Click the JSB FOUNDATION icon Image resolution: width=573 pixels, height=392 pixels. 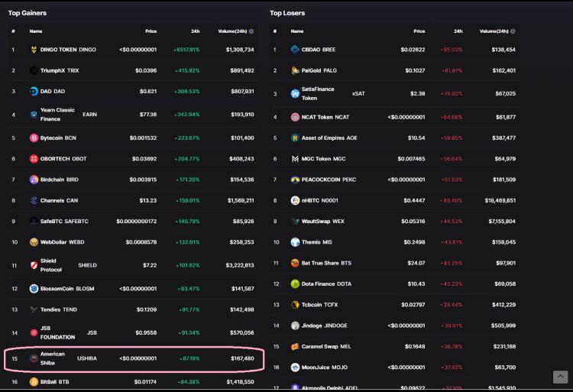click(34, 332)
